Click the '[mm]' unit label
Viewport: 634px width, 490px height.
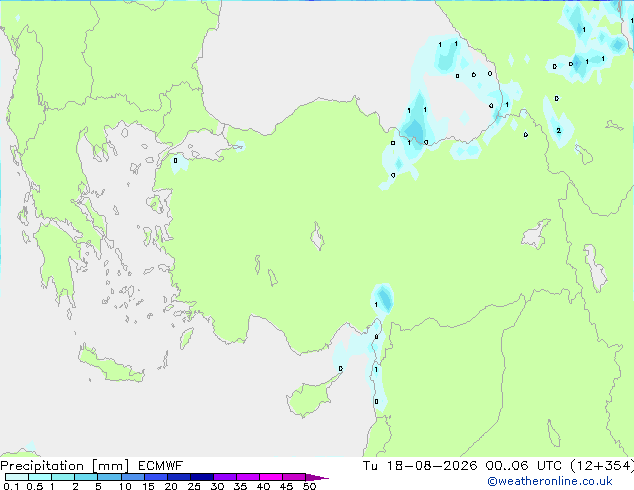tap(111, 466)
